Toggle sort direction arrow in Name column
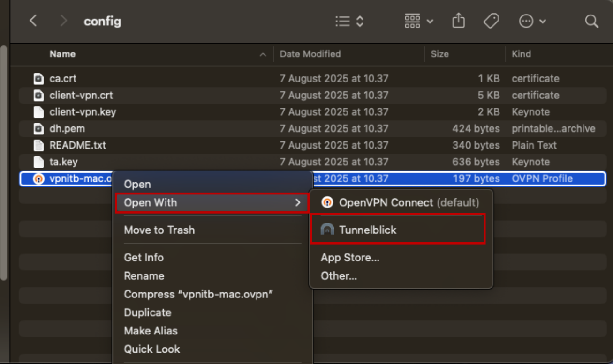 [263, 55]
